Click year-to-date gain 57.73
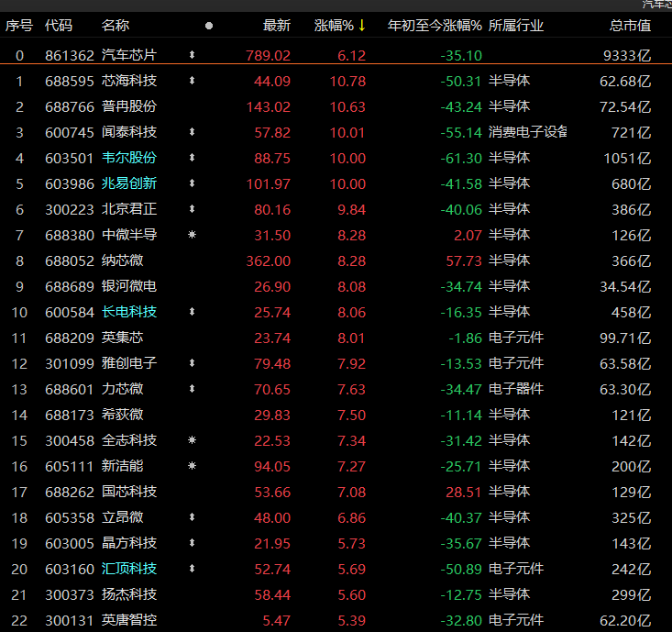The height and width of the screenshot is (632, 672). [464, 261]
